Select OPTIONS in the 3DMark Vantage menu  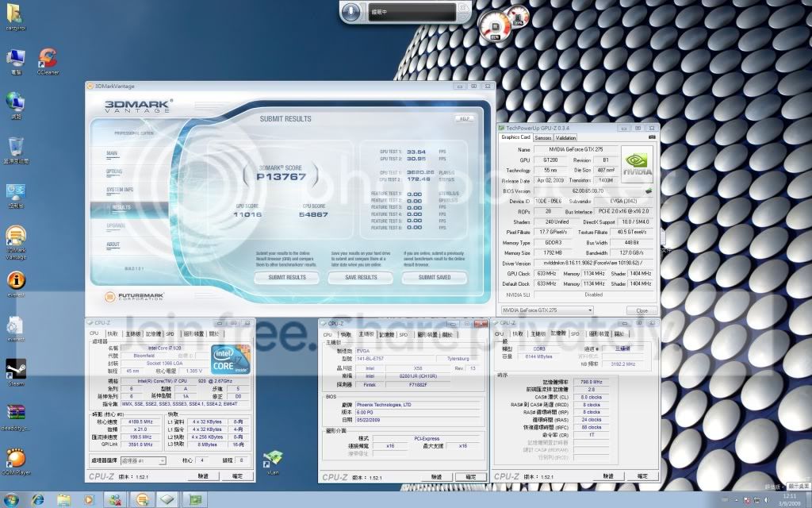[x=114, y=171]
